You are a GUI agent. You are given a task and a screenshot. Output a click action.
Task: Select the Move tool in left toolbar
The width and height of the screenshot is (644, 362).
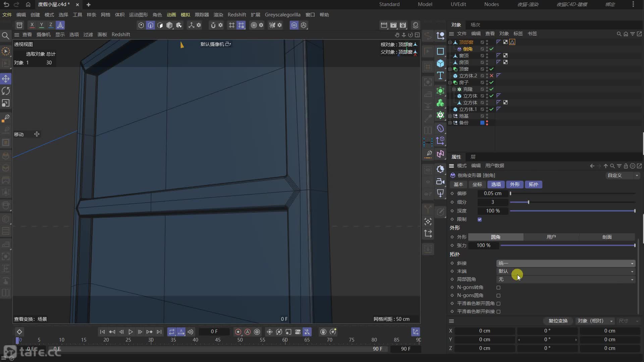(6, 79)
